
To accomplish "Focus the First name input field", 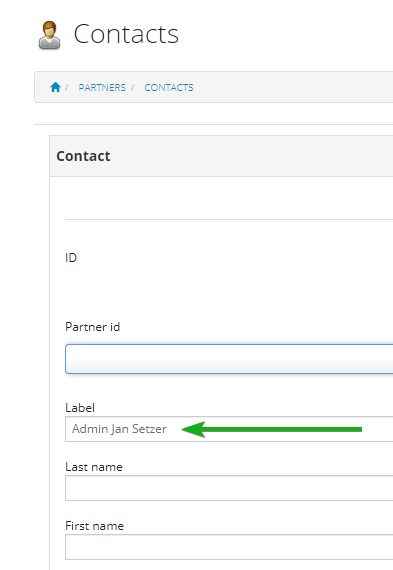I will coord(229,547).
